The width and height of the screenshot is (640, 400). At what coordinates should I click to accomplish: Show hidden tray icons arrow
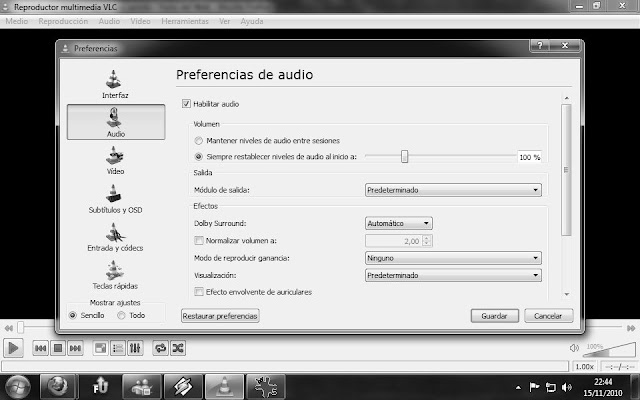(518, 387)
